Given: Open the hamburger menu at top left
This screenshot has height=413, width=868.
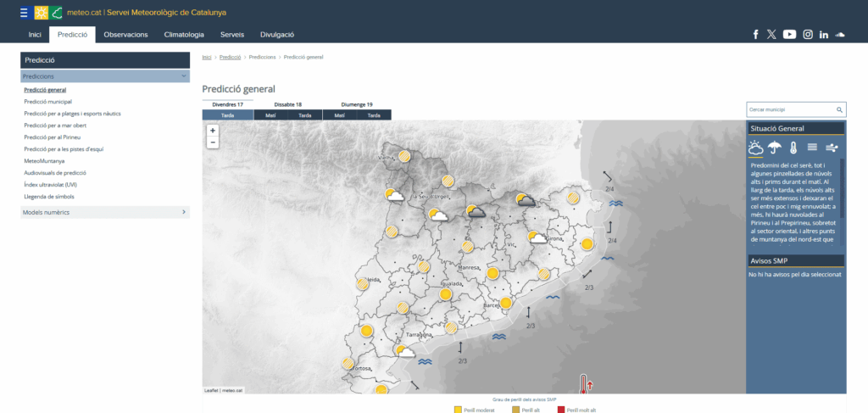Looking at the screenshot, I should 24,12.
